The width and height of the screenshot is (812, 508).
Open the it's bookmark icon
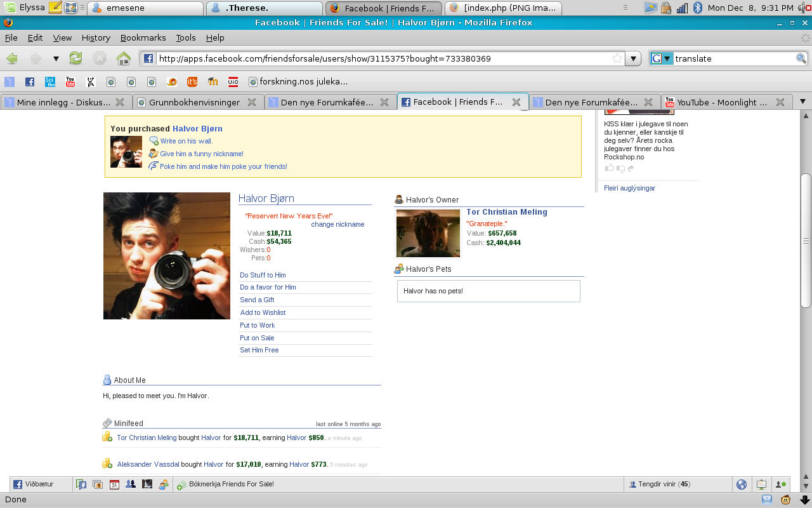coord(192,81)
